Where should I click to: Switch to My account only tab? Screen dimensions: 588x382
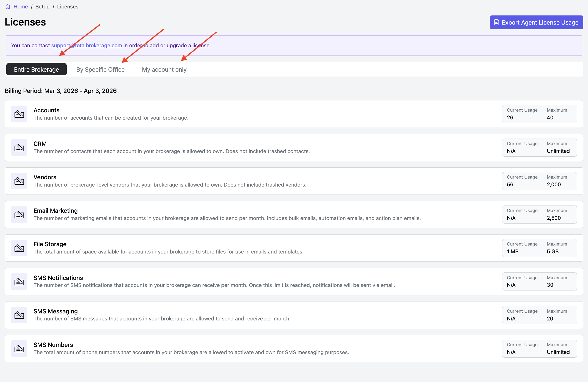(164, 70)
